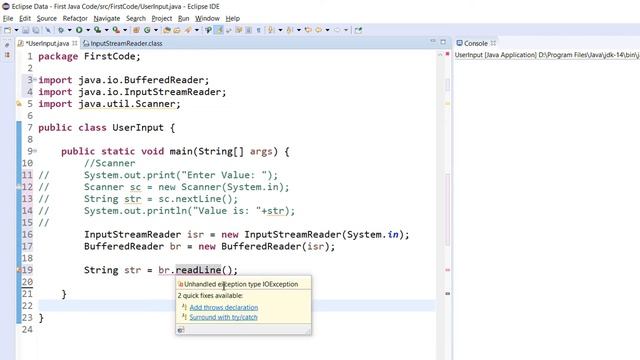Open the Search dropdown arrow
The height and width of the screenshot is (360, 640).
pos(197,30)
